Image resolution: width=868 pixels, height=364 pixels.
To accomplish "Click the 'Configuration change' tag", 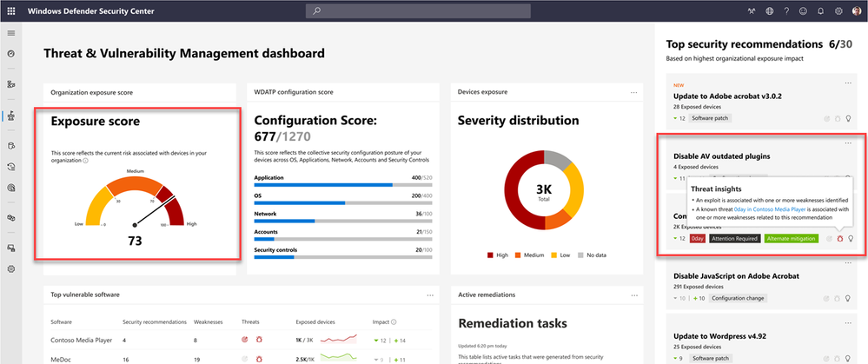I will pyautogui.click(x=737, y=298).
